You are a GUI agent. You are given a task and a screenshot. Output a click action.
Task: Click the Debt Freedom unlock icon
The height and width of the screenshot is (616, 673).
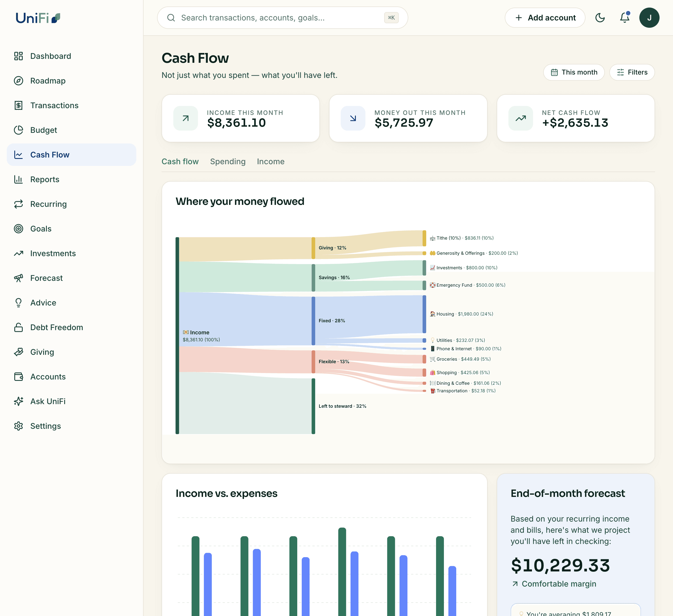pyautogui.click(x=19, y=327)
